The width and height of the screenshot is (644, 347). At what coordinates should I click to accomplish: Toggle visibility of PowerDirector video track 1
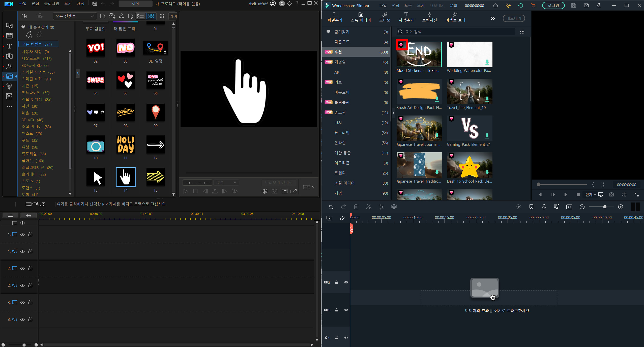pyautogui.click(x=22, y=234)
